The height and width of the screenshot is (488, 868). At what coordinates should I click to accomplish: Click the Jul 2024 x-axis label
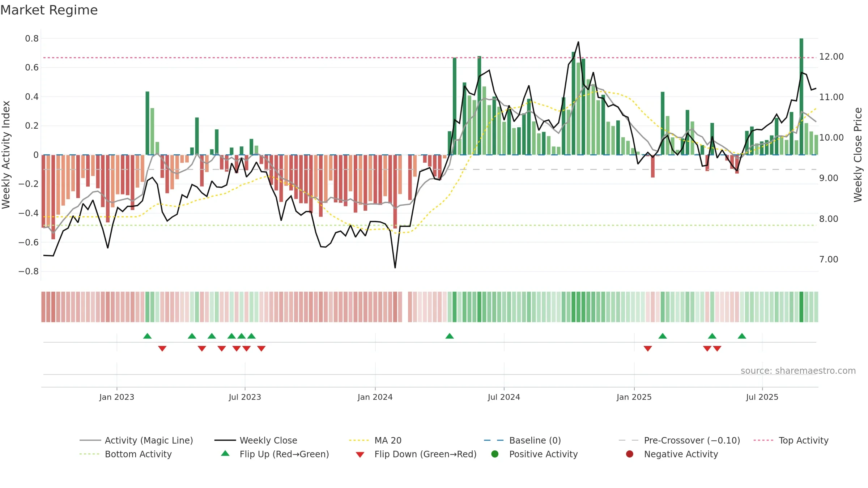click(x=504, y=397)
